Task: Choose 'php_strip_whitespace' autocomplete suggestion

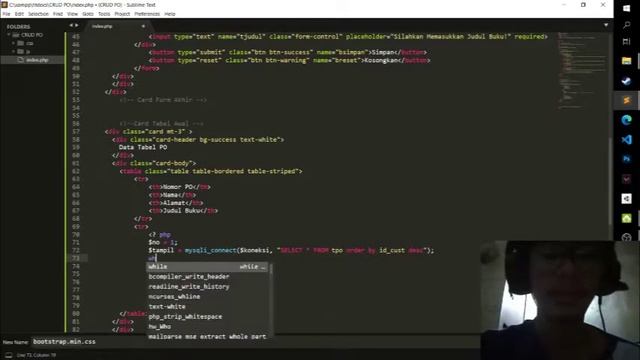Action: click(x=207, y=317)
